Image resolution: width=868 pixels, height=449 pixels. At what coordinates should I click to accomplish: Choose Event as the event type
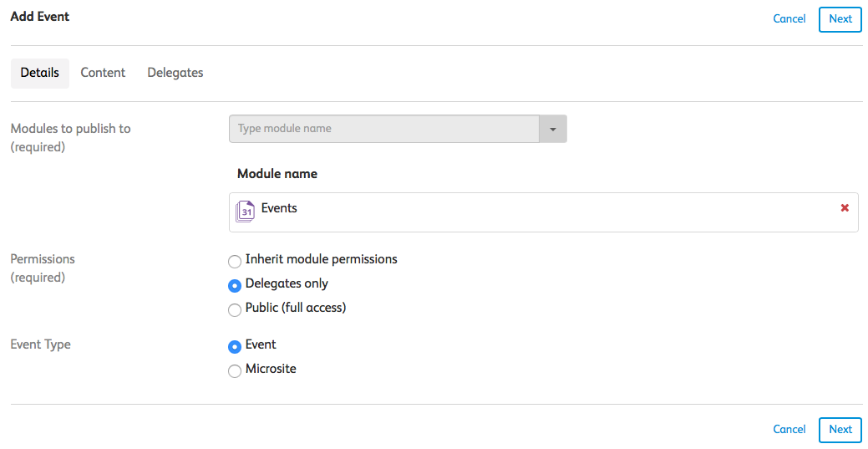(235, 346)
